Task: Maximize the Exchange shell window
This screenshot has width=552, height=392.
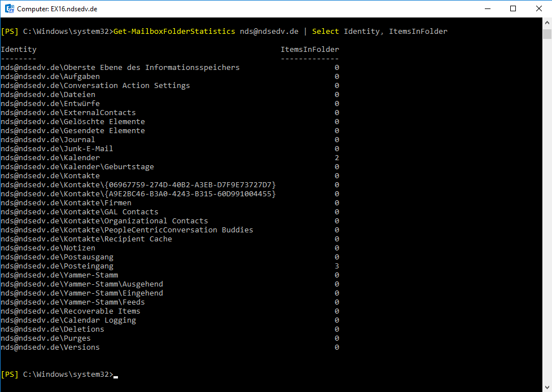Action: click(513, 8)
